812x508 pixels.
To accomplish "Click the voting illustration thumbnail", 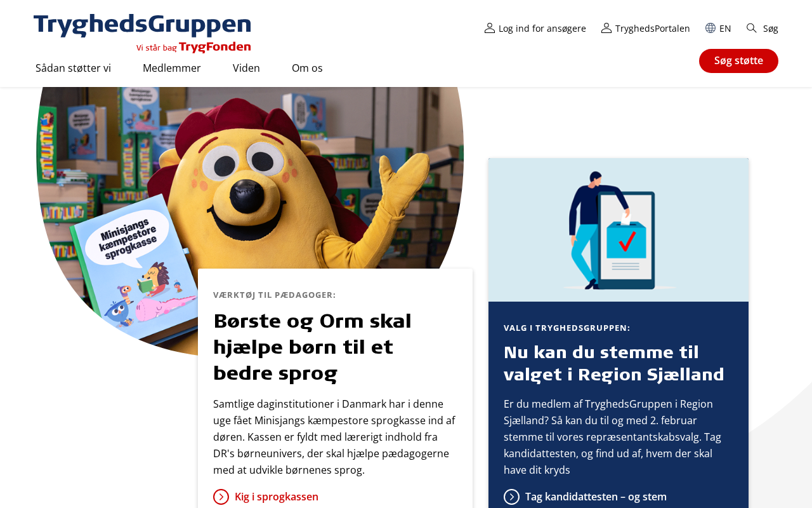I will tap(619, 230).
